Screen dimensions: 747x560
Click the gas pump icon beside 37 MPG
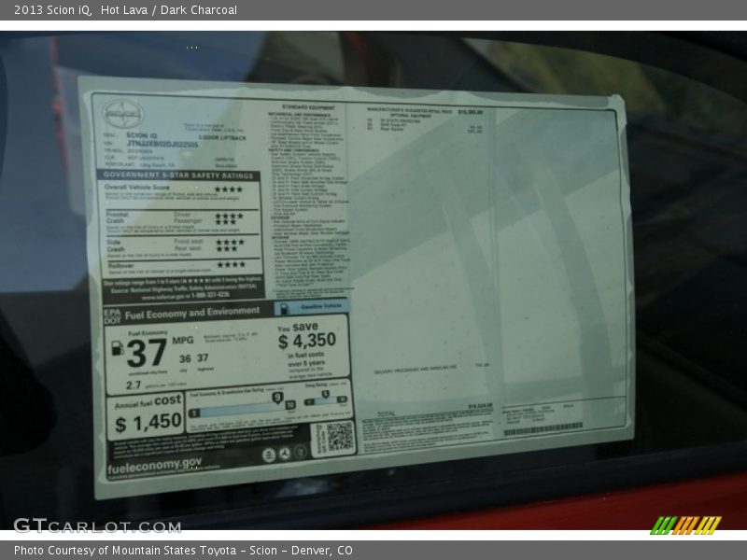pyautogui.click(x=118, y=348)
